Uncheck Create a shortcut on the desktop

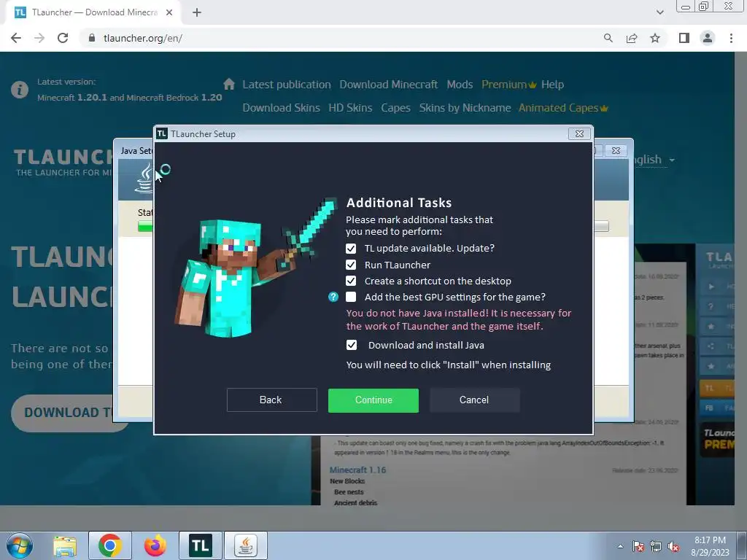[x=351, y=281]
